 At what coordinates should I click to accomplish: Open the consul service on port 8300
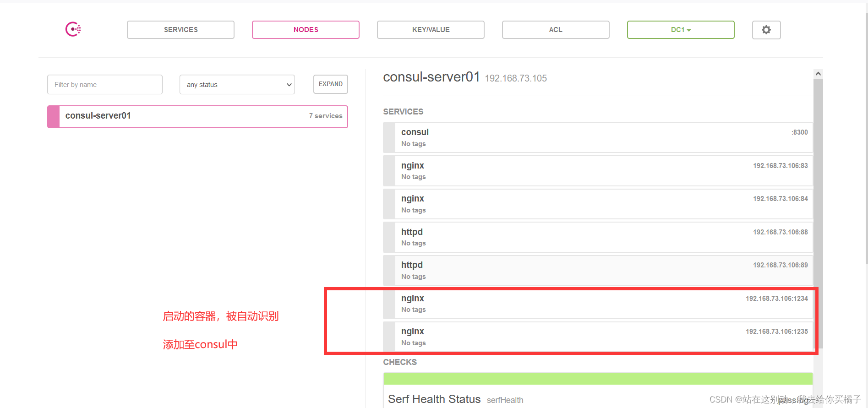click(x=598, y=137)
